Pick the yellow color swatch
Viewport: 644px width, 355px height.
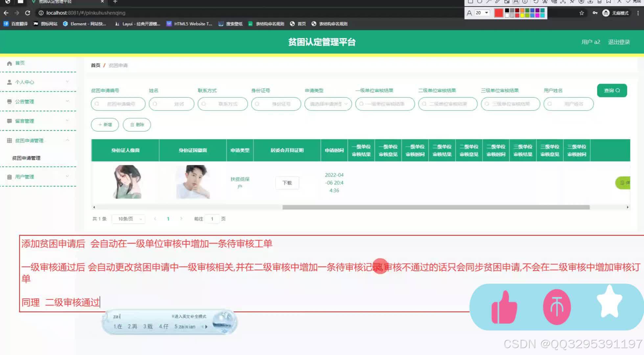coord(522,15)
